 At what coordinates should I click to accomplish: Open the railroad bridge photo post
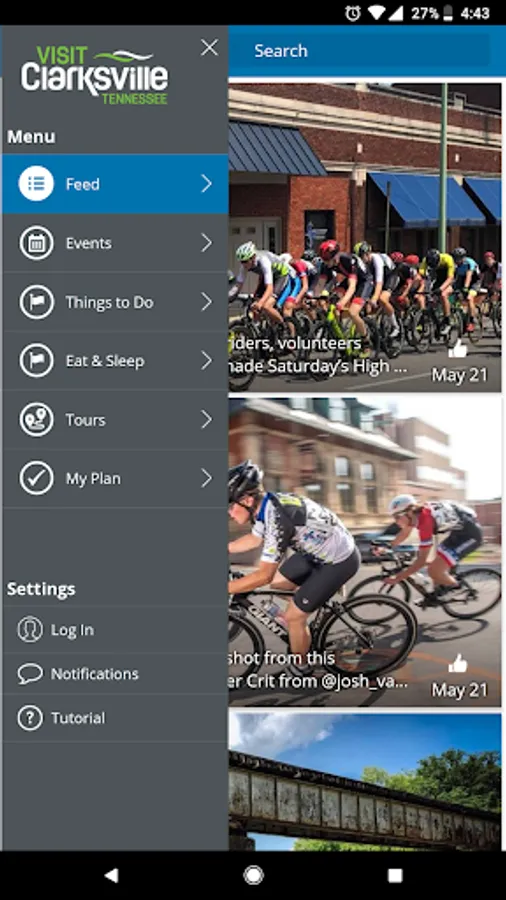(365, 782)
